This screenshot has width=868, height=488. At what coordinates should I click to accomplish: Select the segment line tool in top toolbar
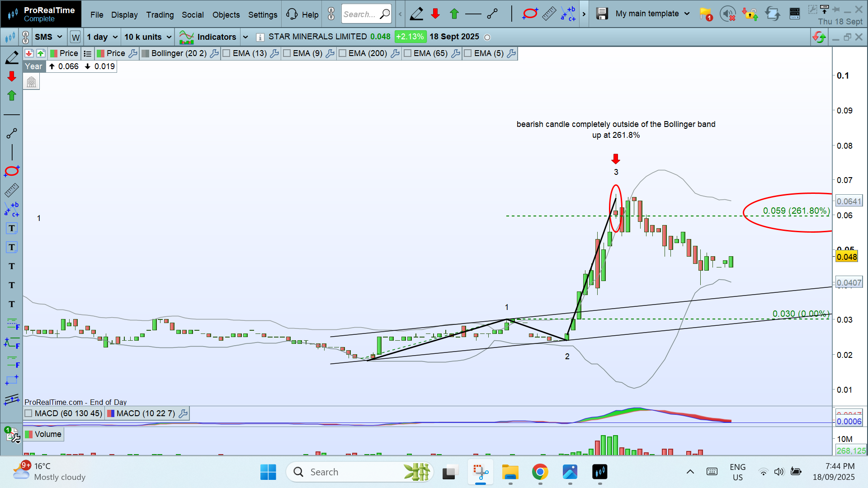coord(493,14)
